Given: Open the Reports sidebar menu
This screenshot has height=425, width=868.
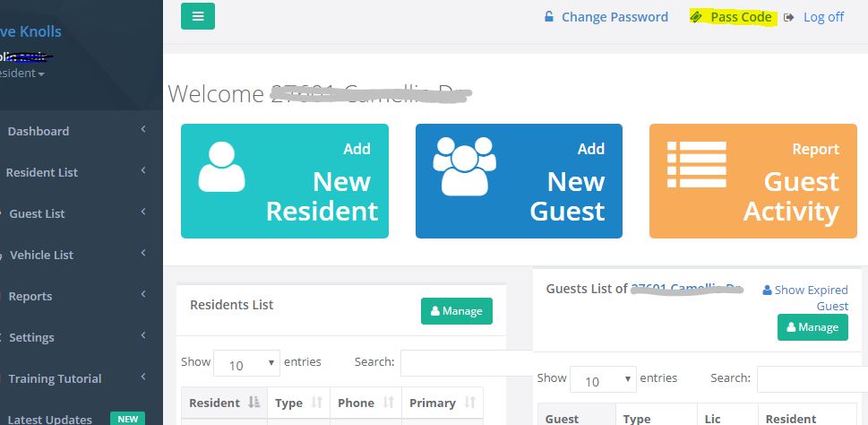Looking at the screenshot, I should tap(30, 296).
